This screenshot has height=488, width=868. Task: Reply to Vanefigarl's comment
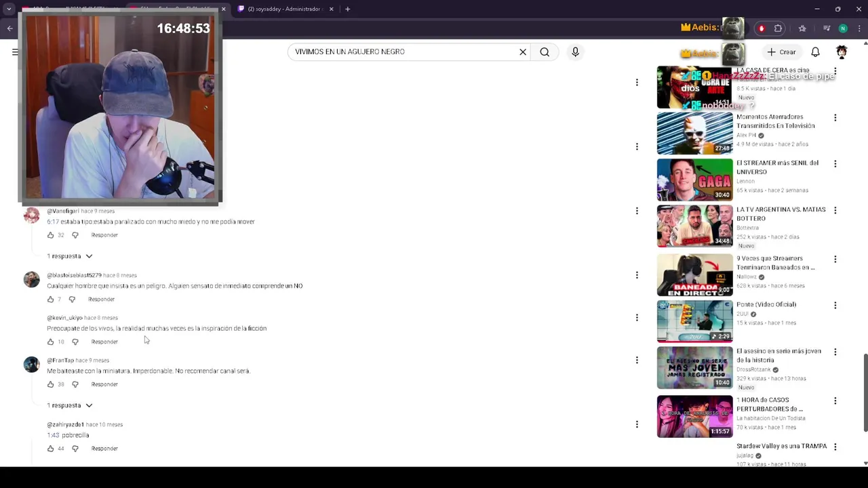pyautogui.click(x=104, y=235)
